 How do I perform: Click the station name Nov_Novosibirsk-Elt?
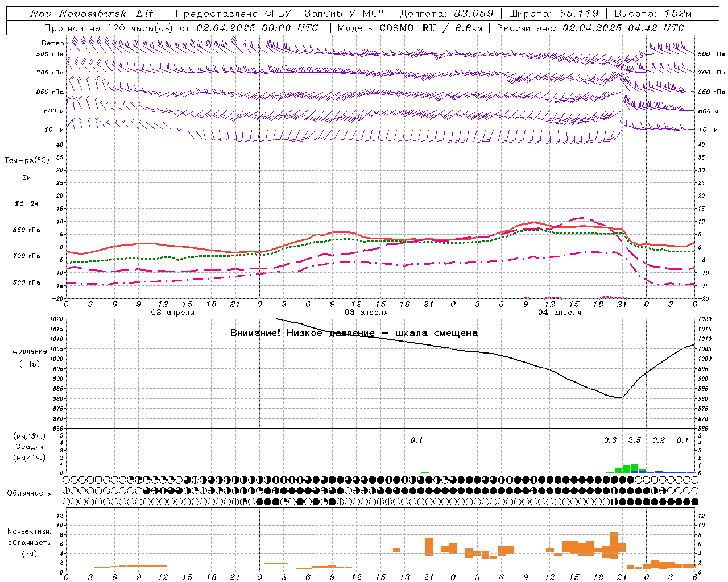(92, 14)
